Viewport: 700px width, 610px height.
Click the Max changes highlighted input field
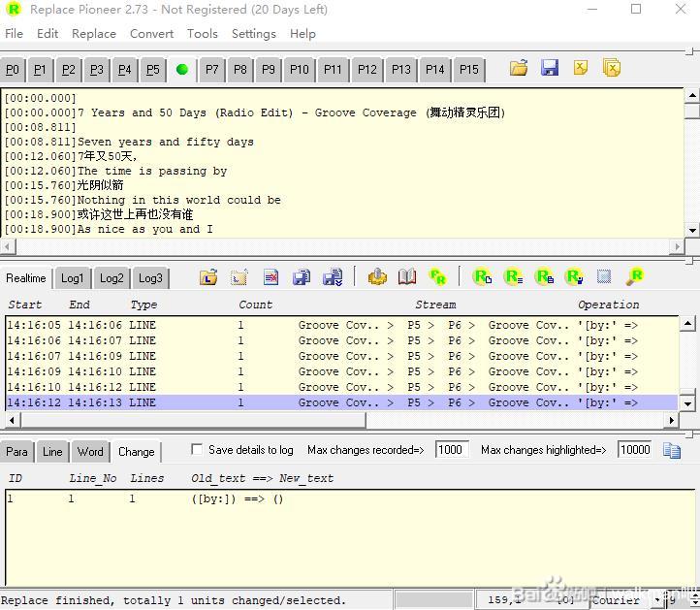pos(635,450)
